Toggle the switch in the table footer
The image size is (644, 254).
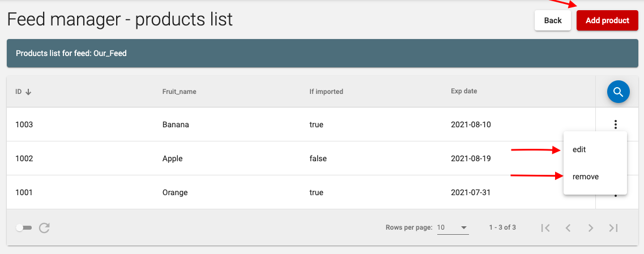(23, 228)
